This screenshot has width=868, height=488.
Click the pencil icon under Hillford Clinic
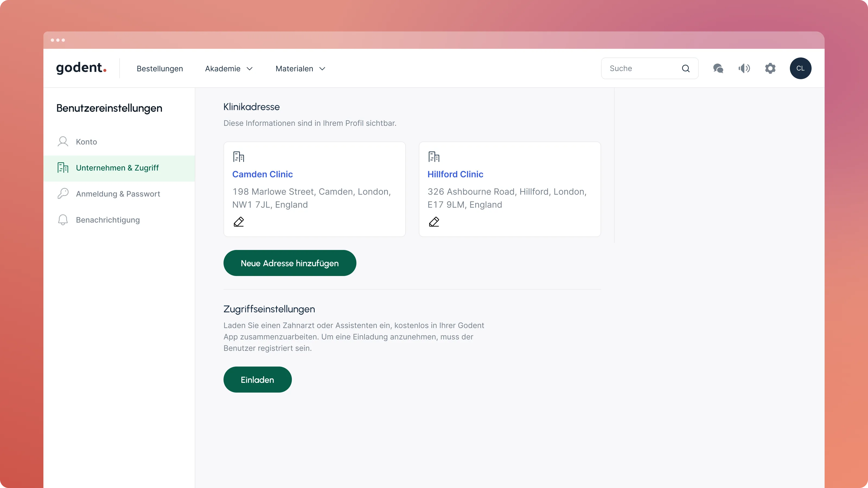click(x=434, y=222)
